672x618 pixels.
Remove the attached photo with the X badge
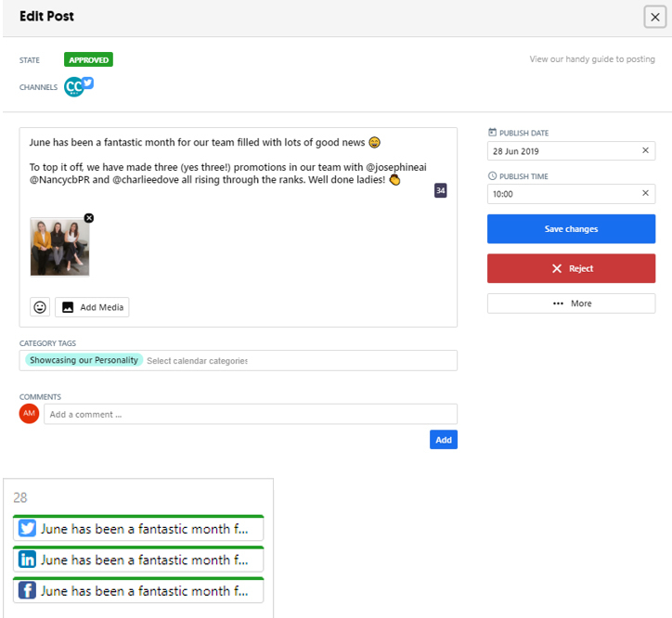click(89, 218)
